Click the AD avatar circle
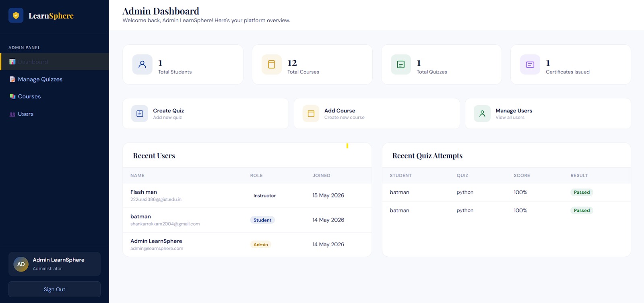The width and height of the screenshot is (644, 303). pyautogui.click(x=21, y=264)
